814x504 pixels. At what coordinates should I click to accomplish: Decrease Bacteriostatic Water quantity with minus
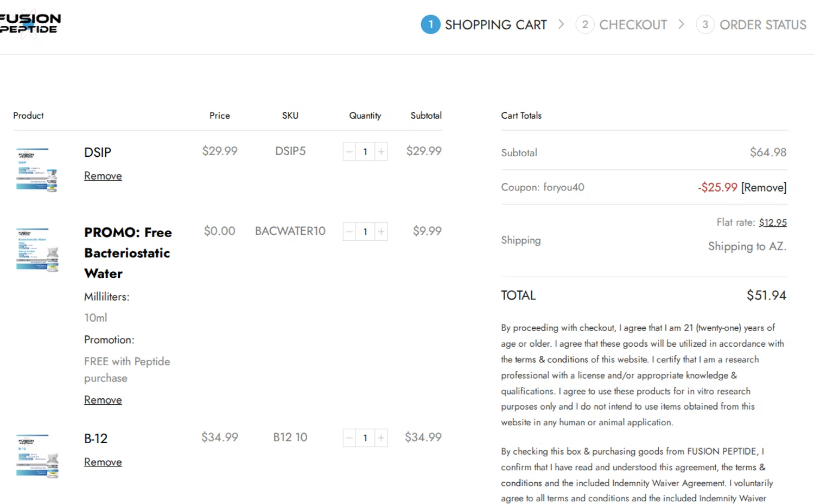349,232
